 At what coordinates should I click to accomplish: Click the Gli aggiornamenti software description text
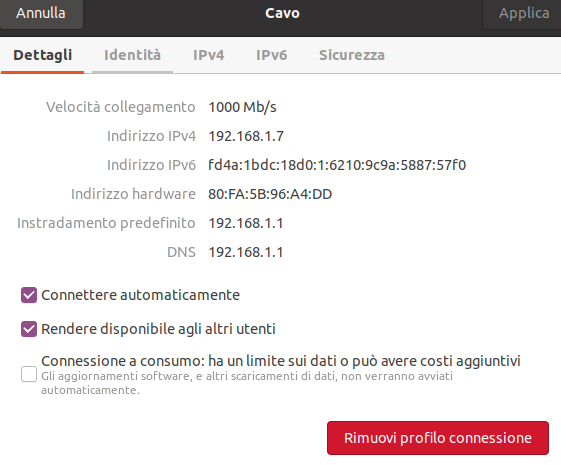[247, 383]
